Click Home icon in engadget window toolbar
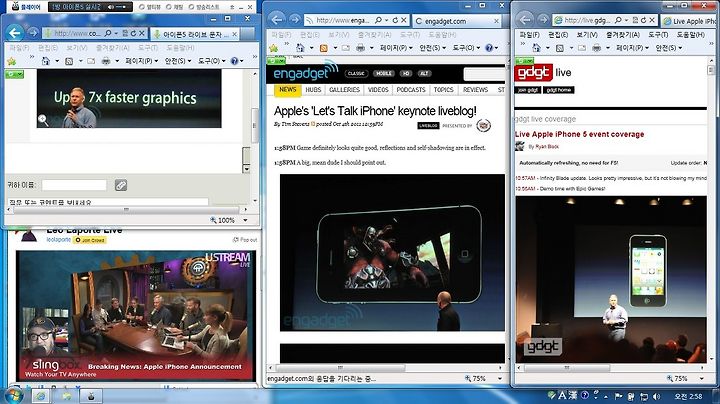The width and height of the screenshot is (720, 404). pyautogui.click(x=300, y=48)
